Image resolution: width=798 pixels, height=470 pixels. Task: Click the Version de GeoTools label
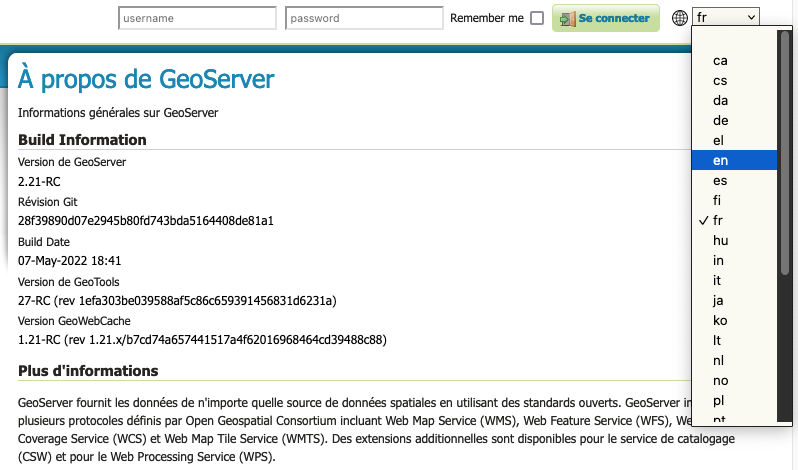[69, 282]
